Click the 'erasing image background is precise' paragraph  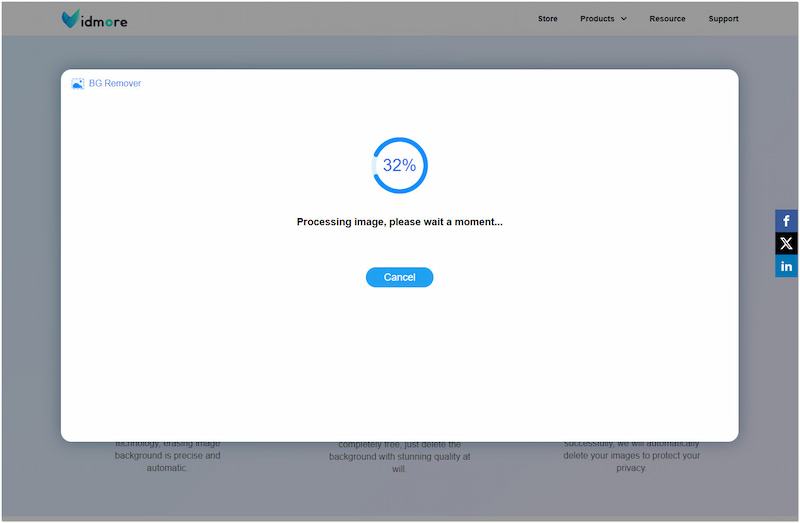[x=168, y=456]
